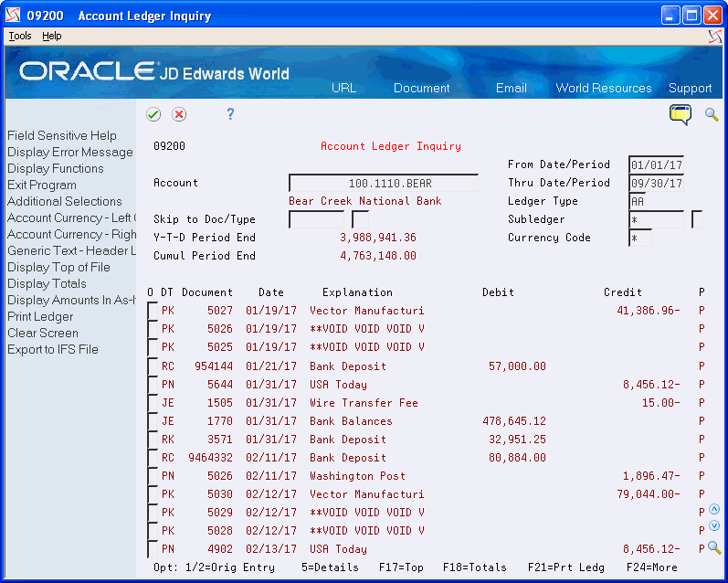The image size is (728, 583).
Task: Click the scroll up arrow icon
Action: 714,509
